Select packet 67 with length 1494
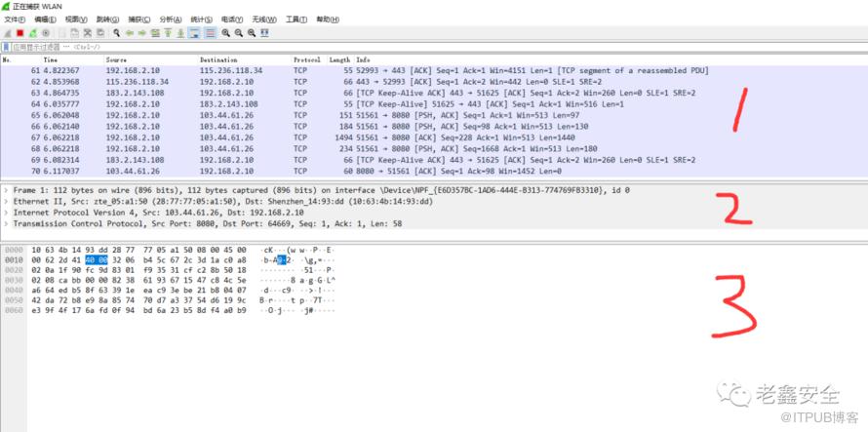Image resolution: width=868 pixels, height=432 pixels. tap(434, 137)
